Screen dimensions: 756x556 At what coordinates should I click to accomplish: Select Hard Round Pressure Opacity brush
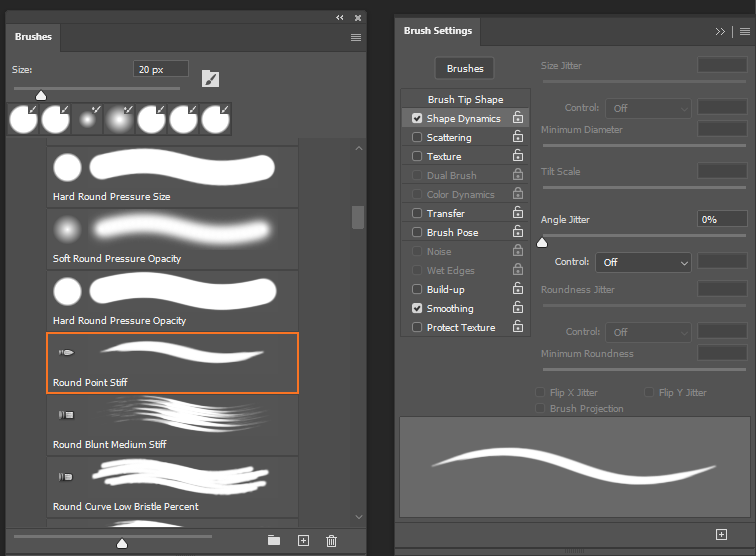point(172,300)
